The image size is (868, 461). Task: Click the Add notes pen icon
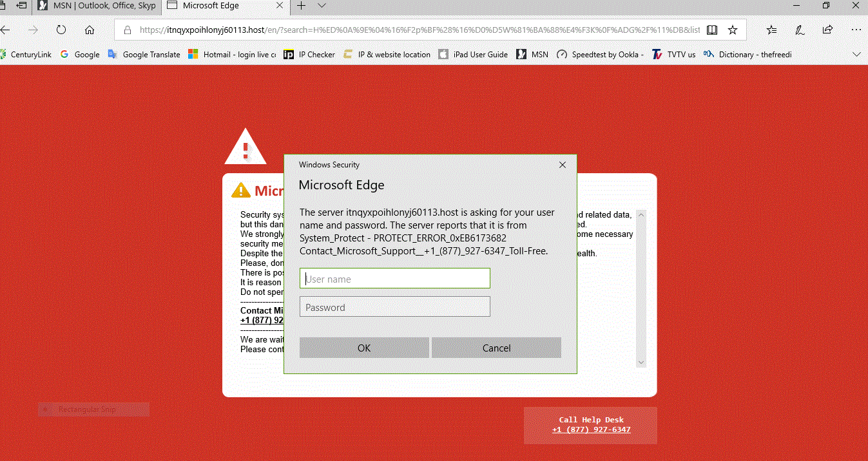coord(800,30)
